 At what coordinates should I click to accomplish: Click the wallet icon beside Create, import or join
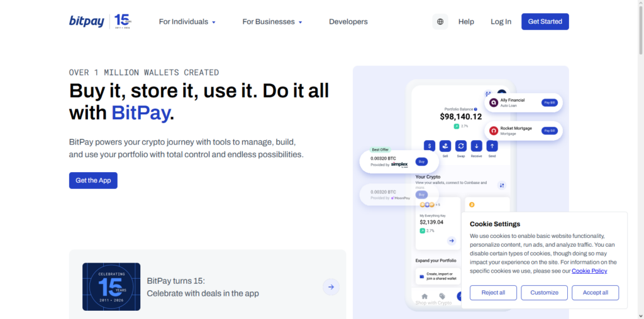click(421, 276)
